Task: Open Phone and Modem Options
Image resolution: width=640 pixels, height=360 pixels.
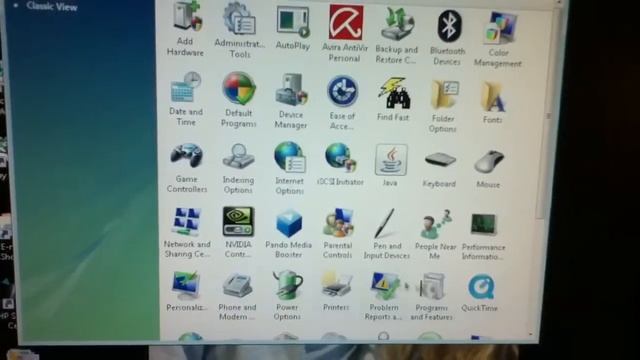Action: click(x=238, y=286)
